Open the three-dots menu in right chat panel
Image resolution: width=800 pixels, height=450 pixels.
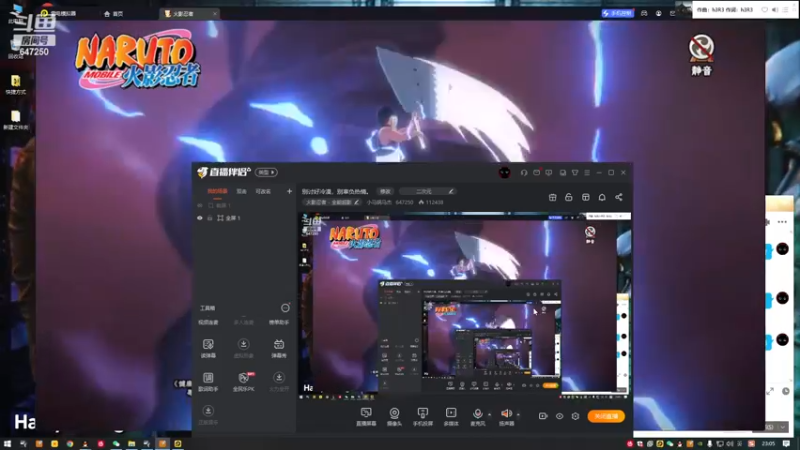click(x=782, y=222)
